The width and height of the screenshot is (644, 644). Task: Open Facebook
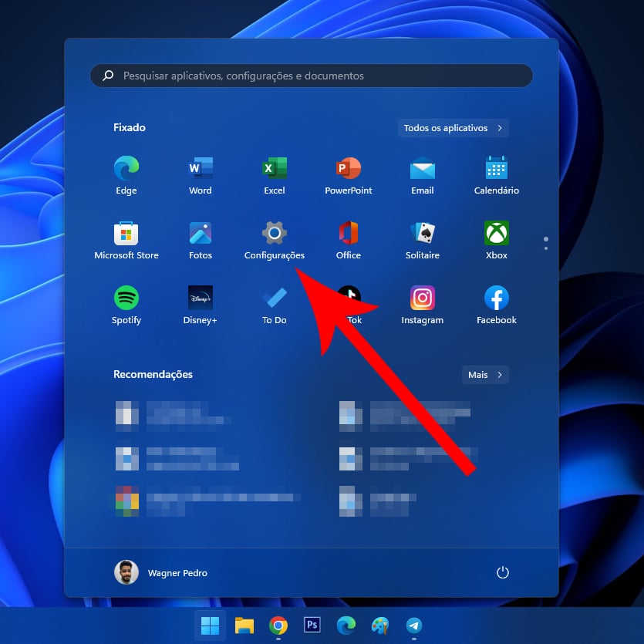496,297
